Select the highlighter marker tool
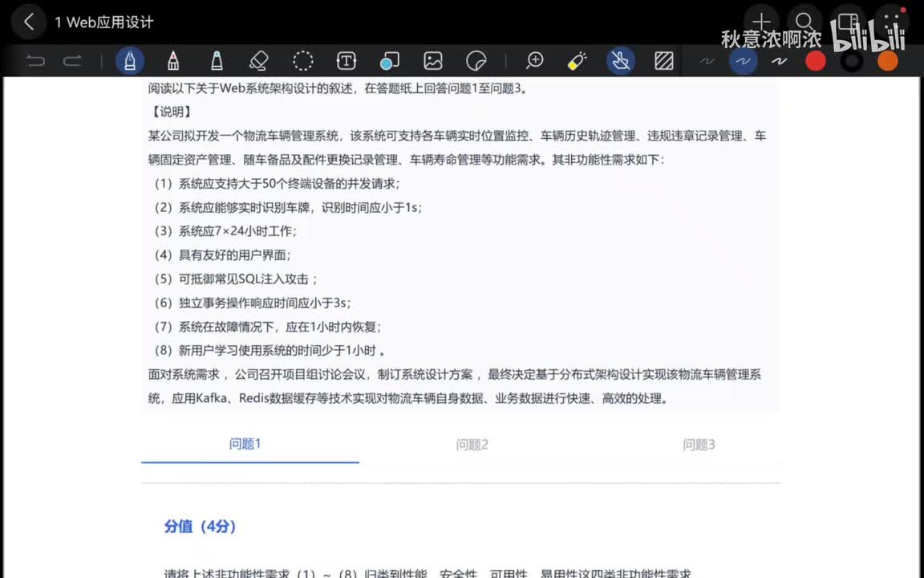The width and height of the screenshot is (924, 578). coord(217,61)
